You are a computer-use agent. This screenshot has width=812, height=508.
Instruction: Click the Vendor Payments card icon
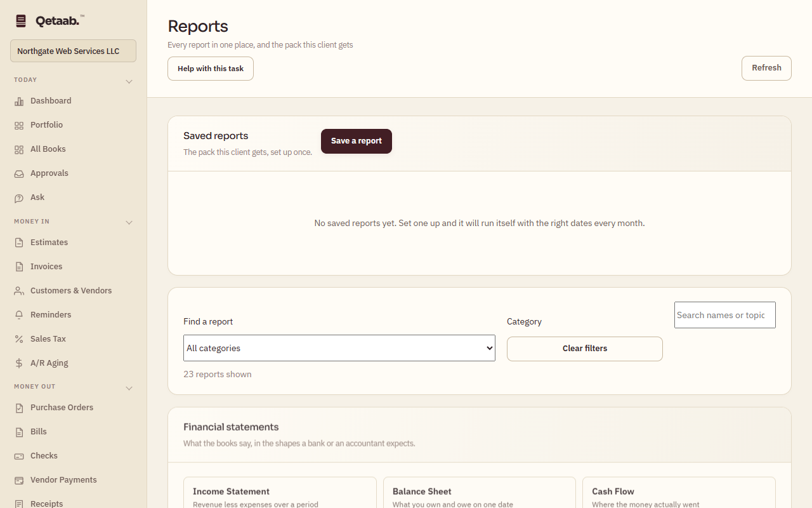click(x=19, y=480)
